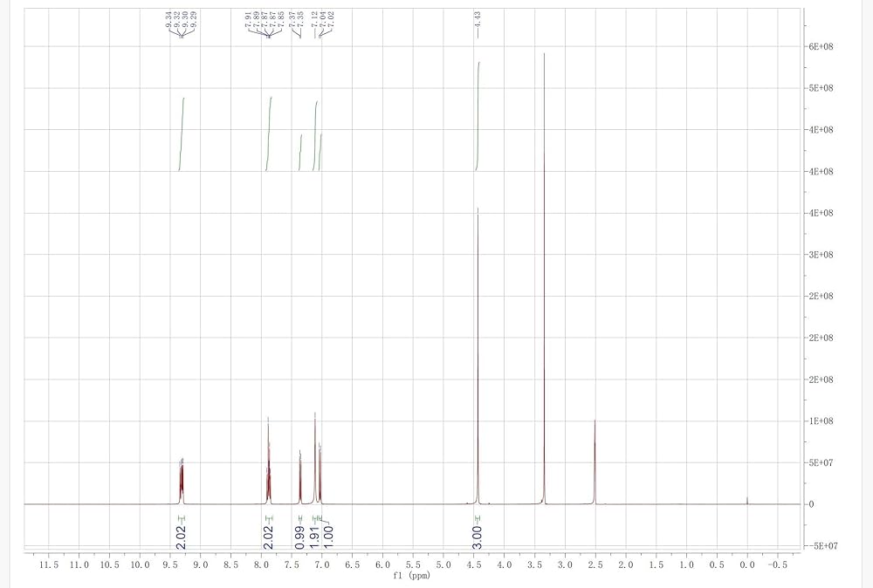
Task: Click the tall singlet peak at 4.43 ppm
Action: tap(478, 349)
